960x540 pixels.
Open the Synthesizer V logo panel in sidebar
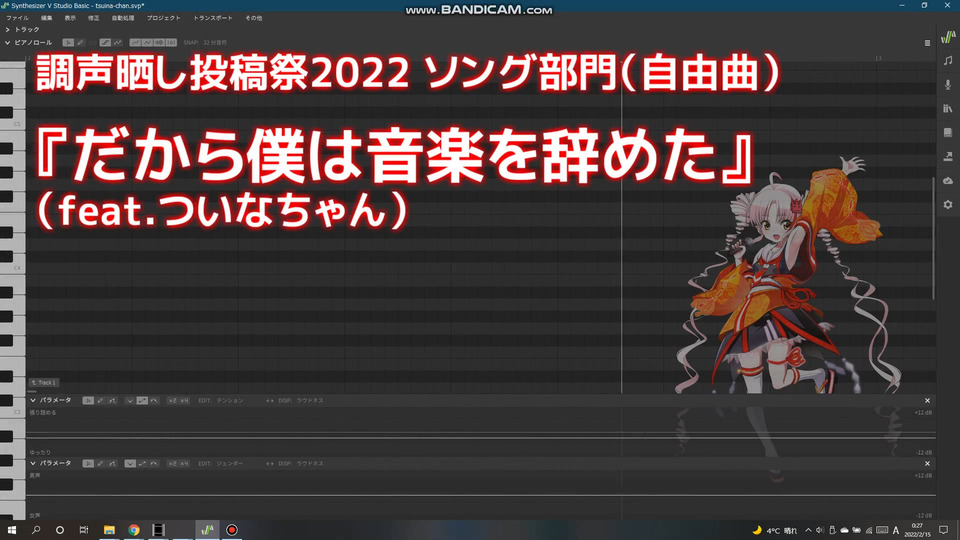[948, 37]
